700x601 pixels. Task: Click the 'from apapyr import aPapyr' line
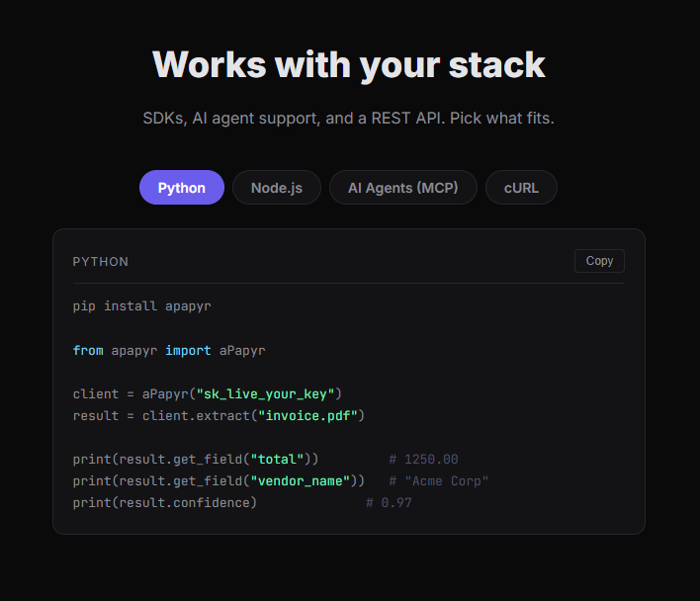[x=169, y=350]
